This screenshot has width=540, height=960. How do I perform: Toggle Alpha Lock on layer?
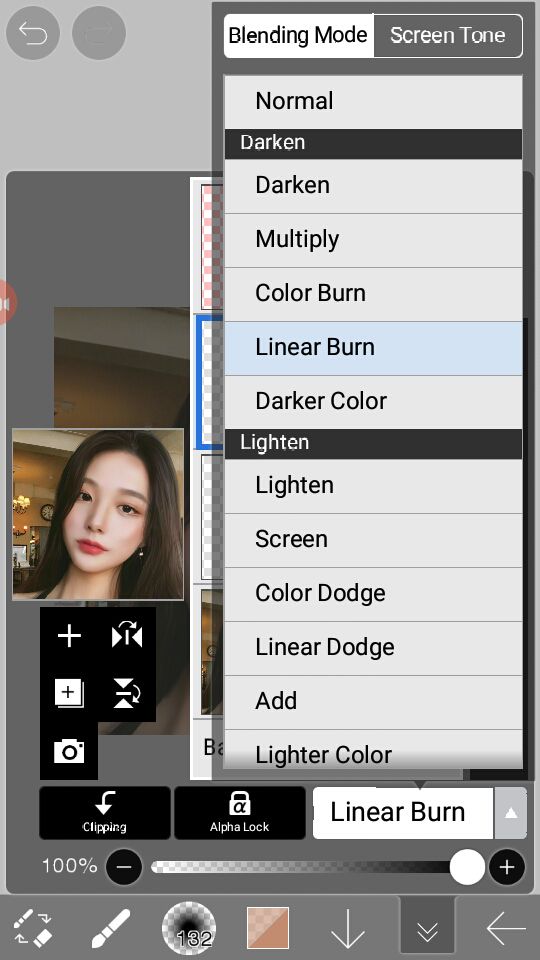239,813
